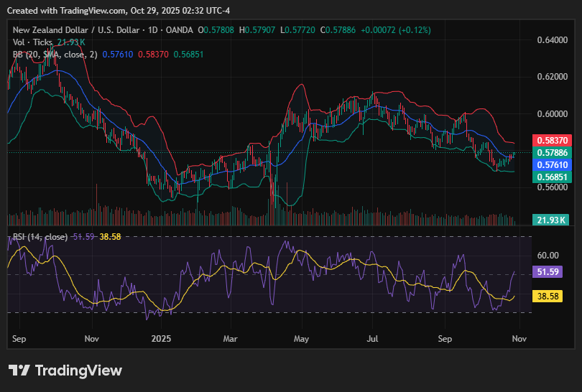Select the Jul time axis marker
This screenshot has height=392, width=582.
click(x=372, y=337)
